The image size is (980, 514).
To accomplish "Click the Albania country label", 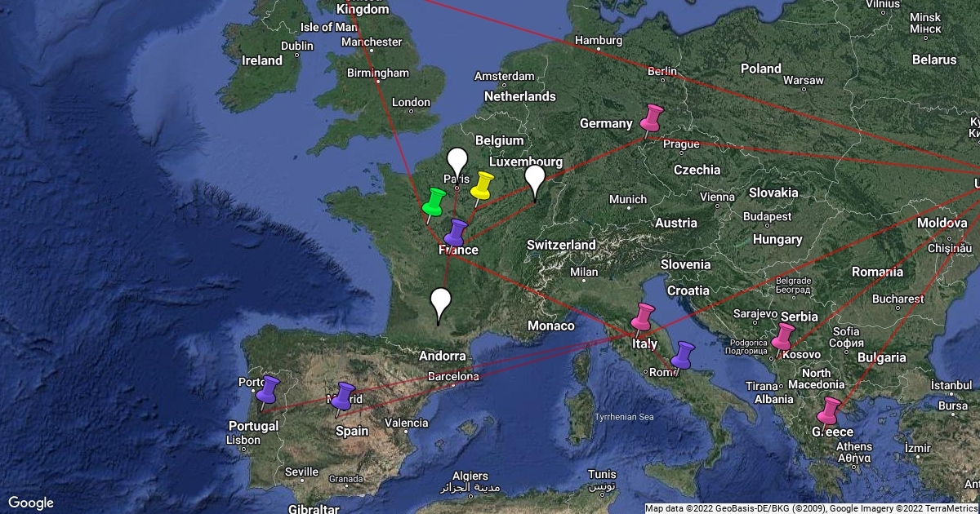I will [x=773, y=399].
